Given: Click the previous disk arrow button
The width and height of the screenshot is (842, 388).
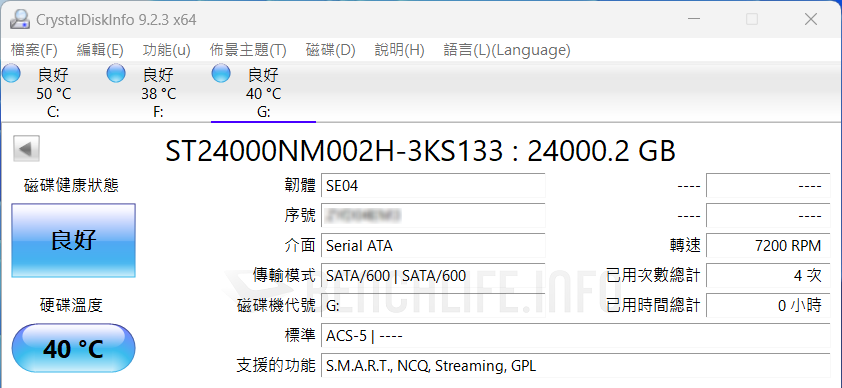Looking at the screenshot, I should pyautogui.click(x=26, y=149).
